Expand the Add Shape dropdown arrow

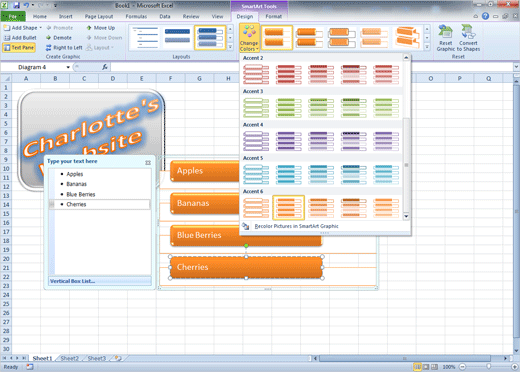click(x=41, y=28)
